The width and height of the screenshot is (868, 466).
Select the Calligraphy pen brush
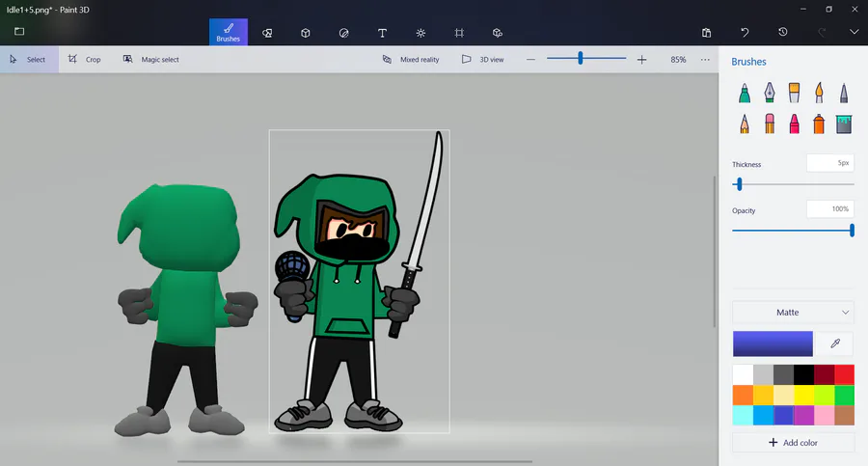click(770, 93)
